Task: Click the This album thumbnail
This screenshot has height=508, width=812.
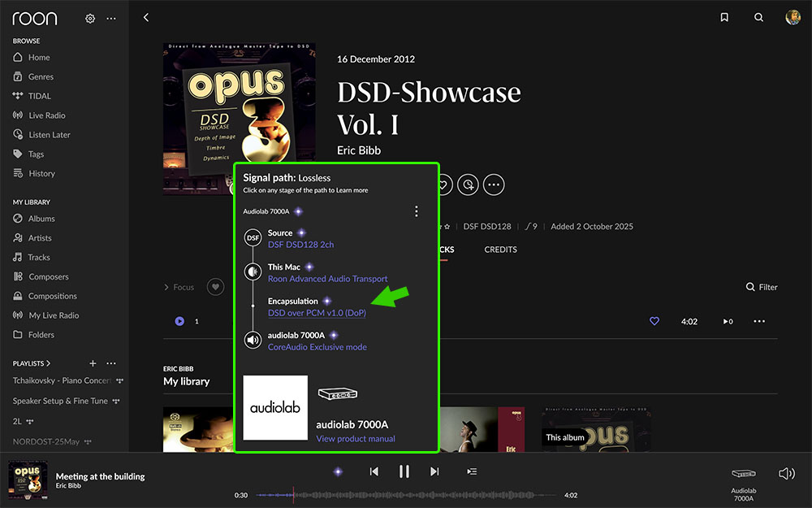Action: tap(596, 429)
